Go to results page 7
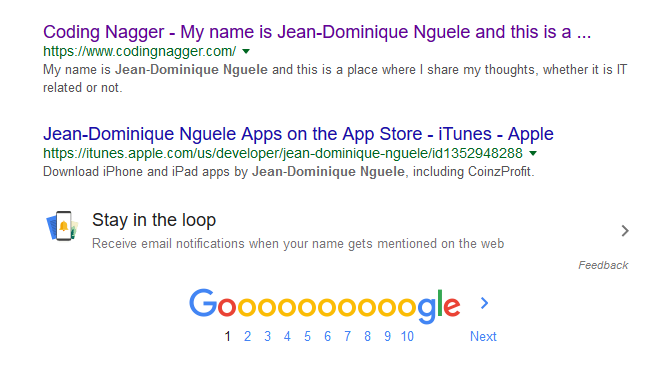The height and width of the screenshot is (368, 652). pyautogui.click(x=347, y=336)
